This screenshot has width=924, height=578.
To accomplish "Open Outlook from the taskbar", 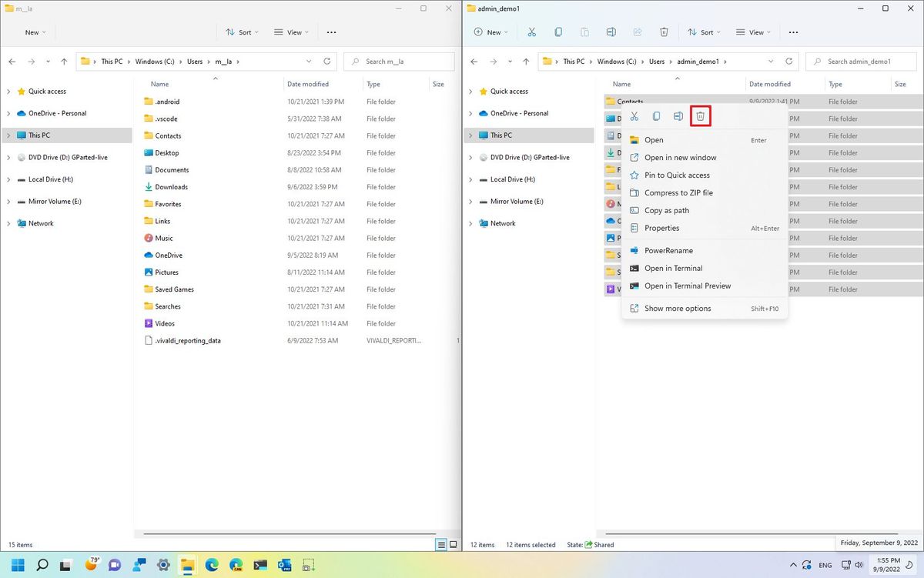I will tap(284, 564).
